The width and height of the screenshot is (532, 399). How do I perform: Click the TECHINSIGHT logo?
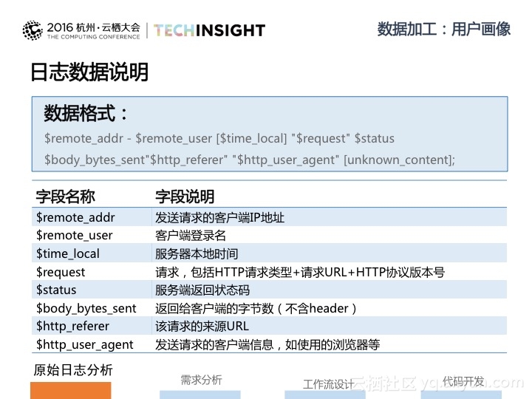[209, 30]
